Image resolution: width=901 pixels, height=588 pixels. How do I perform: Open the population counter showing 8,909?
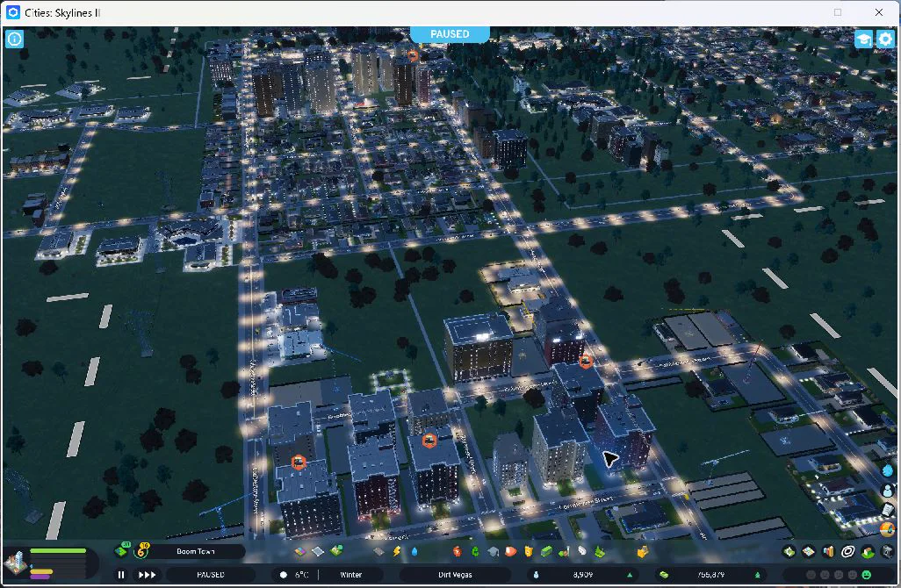pyautogui.click(x=583, y=574)
